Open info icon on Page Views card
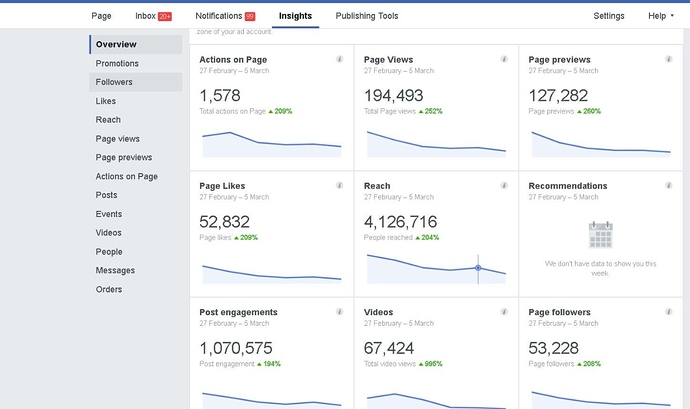This screenshot has height=409, width=690. point(504,59)
